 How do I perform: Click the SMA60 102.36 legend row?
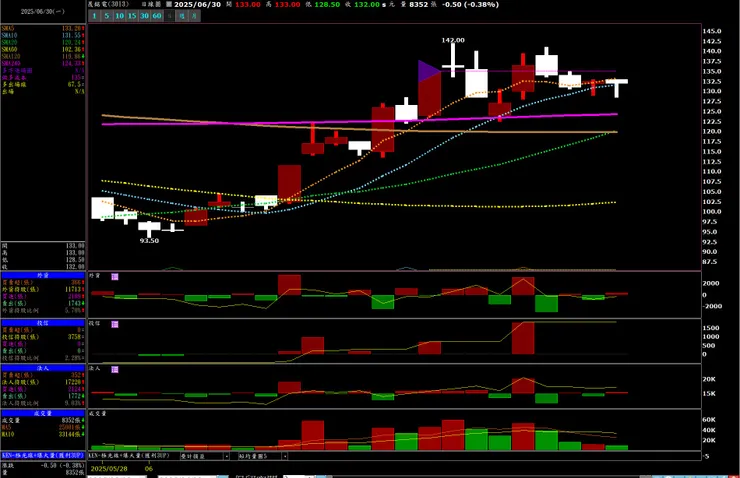click(x=43, y=49)
